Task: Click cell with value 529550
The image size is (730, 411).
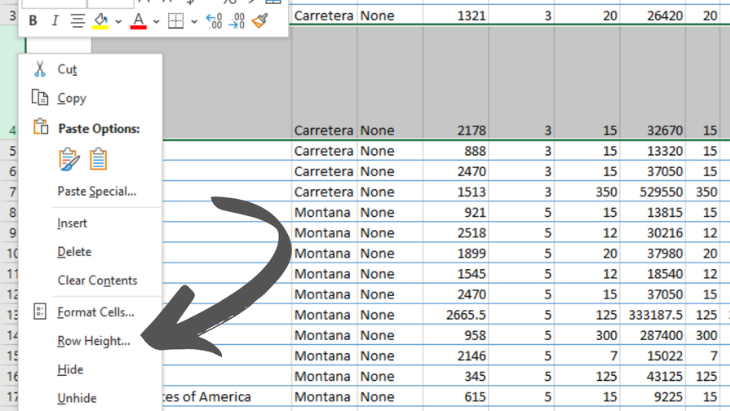Action: click(x=652, y=192)
